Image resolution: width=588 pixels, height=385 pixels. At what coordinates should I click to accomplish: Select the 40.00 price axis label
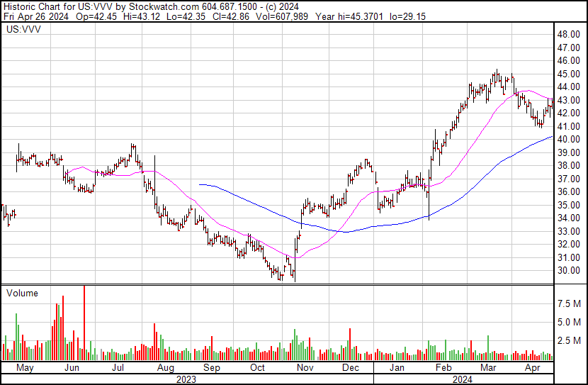pyautogui.click(x=568, y=139)
